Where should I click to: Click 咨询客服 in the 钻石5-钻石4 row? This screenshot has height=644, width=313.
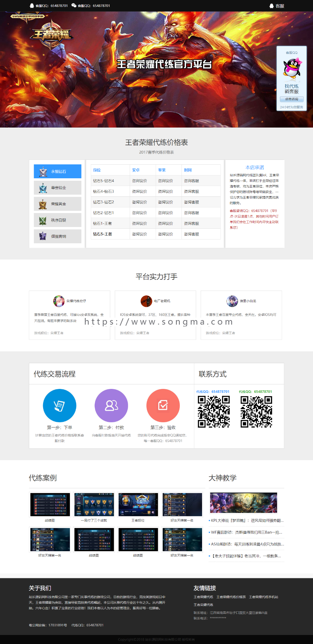[192, 181]
